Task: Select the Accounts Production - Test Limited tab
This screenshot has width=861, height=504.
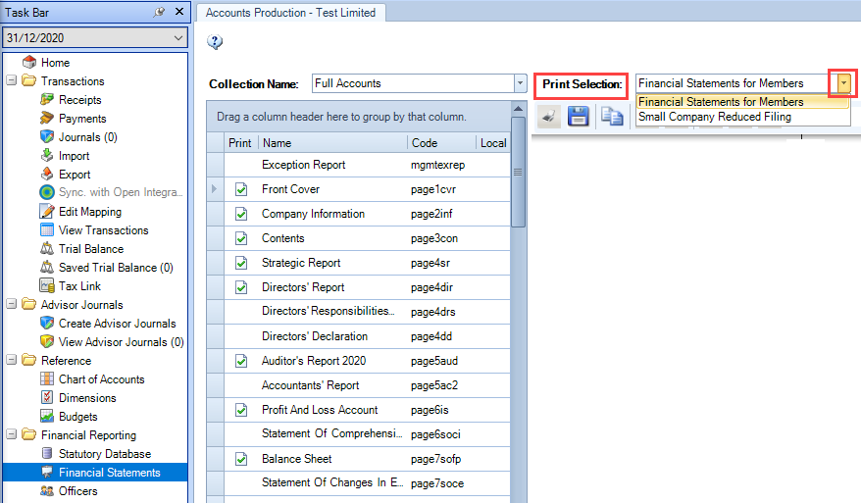Action: click(290, 13)
